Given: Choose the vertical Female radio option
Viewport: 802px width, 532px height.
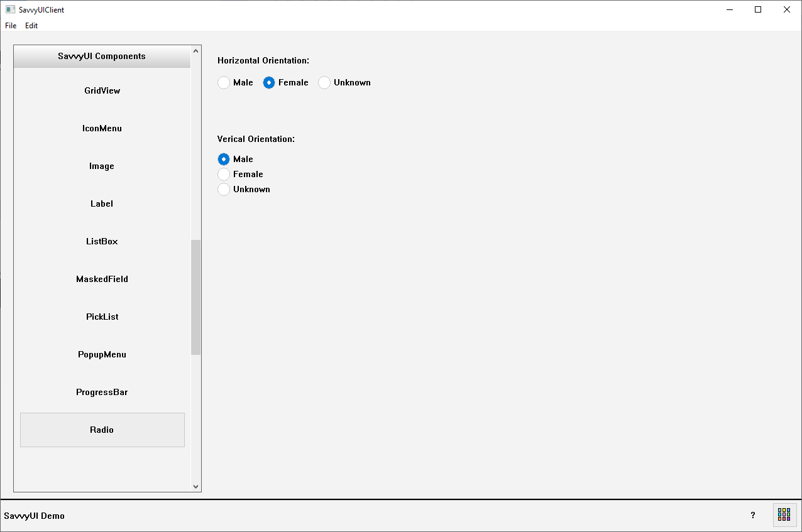Looking at the screenshot, I should [x=224, y=175].
